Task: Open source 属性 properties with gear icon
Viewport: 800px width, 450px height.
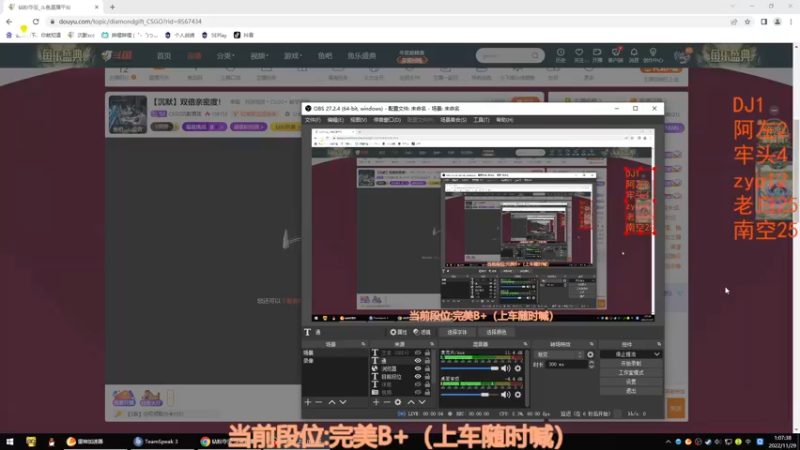Action: click(x=398, y=332)
